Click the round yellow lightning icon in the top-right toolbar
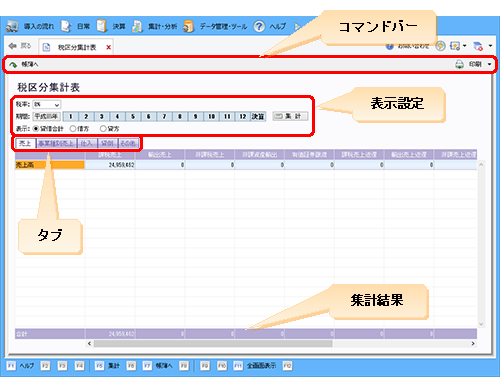The width and height of the screenshot is (500, 377). (440, 46)
